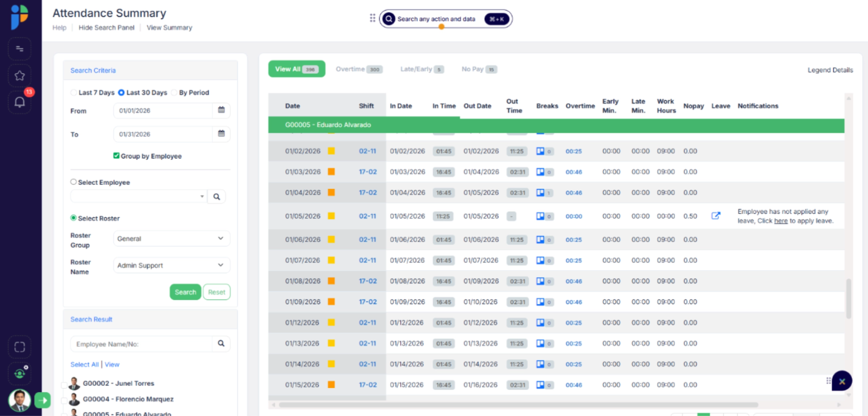Switch to the Overtime tab
Image resolution: width=868 pixels, height=416 pixels.
(x=359, y=69)
